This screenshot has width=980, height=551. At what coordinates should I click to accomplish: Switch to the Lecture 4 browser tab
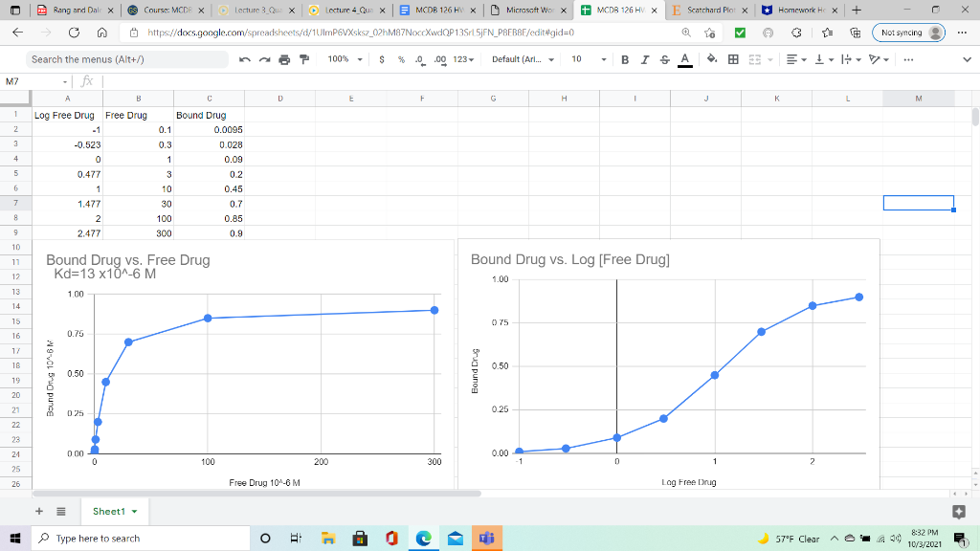pyautogui.click(x=347, y=10)
